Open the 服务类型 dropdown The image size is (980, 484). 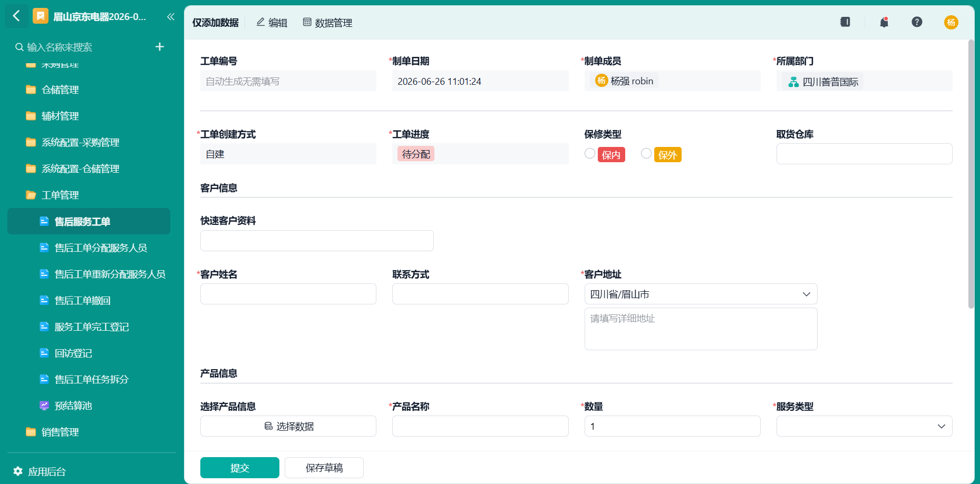coord(864,426)
